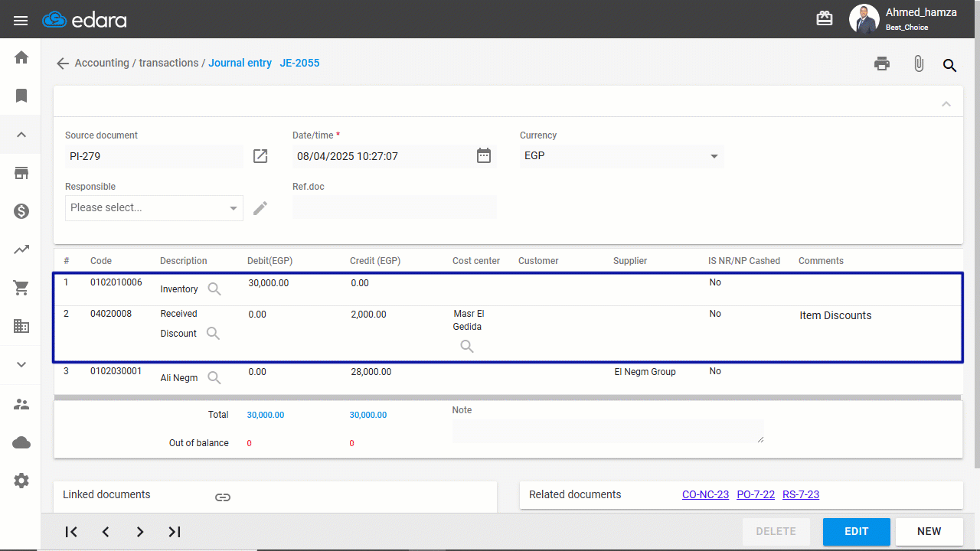Viewport: 980px width, 551px height.
Task: Open related document RS-7-23
Action: [801, 495]
